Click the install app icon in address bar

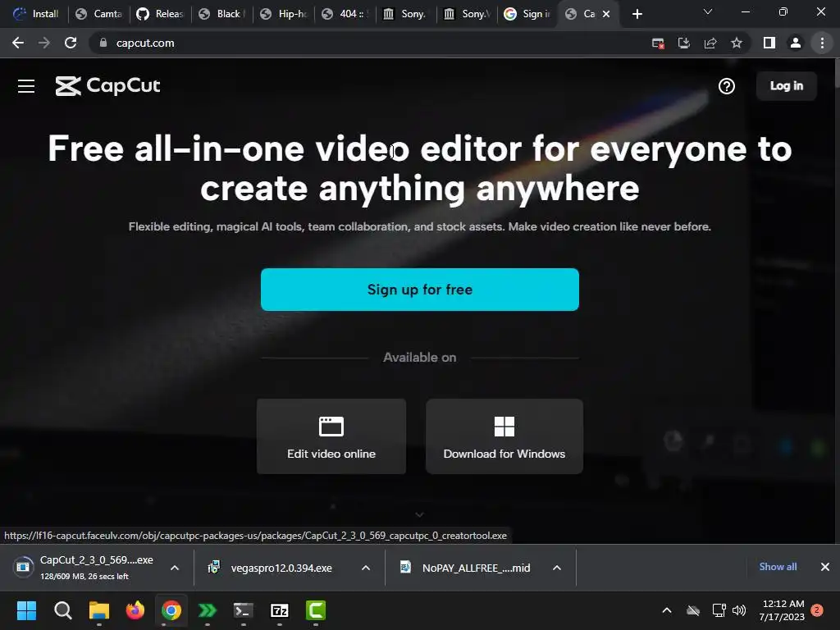point(684,43)
